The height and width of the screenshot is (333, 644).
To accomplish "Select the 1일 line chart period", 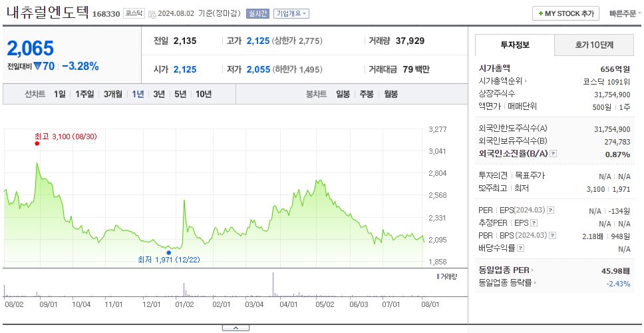I will pos(60,94).
